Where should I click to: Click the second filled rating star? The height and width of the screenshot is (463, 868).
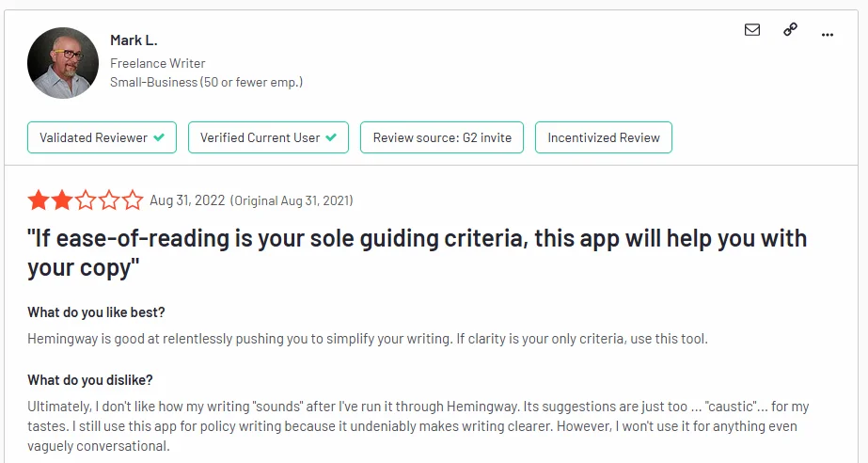tap(62, 200)
